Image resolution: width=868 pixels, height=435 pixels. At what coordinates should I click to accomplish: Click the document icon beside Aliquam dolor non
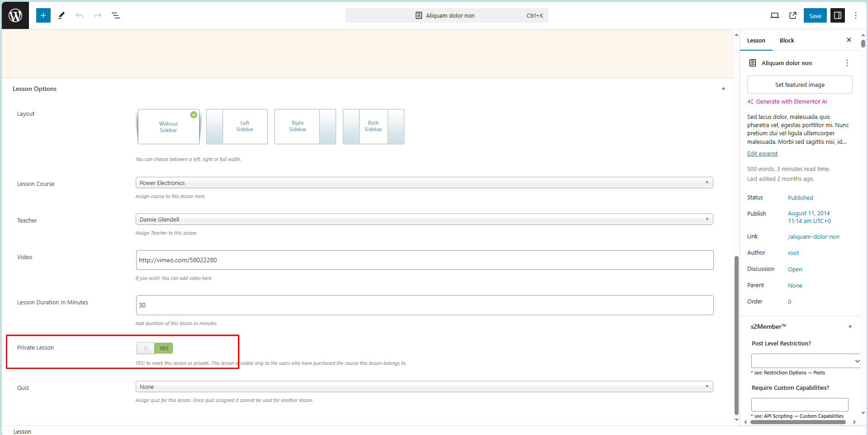click(753, 63)
